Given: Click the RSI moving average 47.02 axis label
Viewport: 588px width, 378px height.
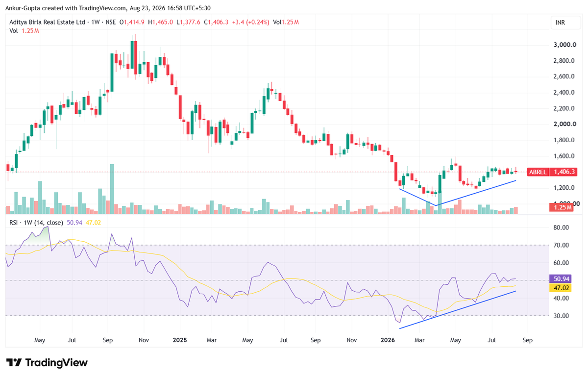Looking at the screenshot, I should (561, 288).
